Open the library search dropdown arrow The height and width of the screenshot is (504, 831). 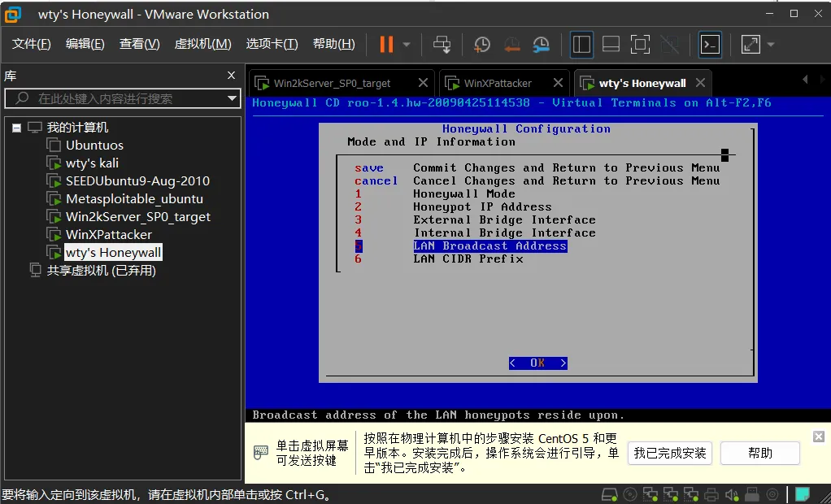[x=232, y=98]
